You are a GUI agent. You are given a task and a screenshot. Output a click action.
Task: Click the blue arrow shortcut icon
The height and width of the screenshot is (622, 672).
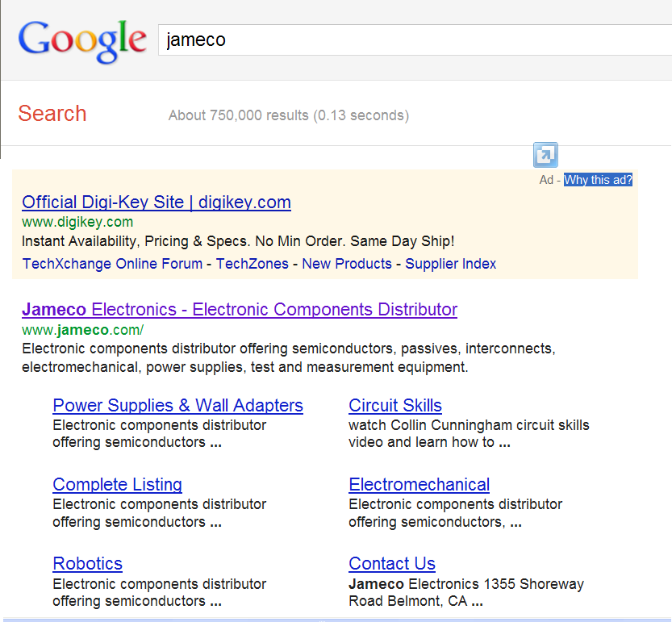point(545,155)
